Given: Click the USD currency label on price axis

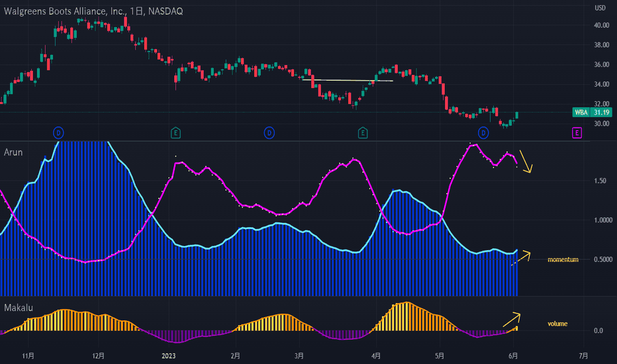Looking at the screenshot, I should point(600,8).
